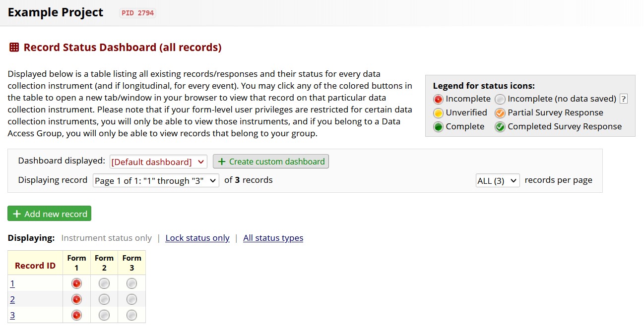Expand the Default dashboard dropdown
Viewport: 644px width, 330px height.
[x=158, y=162]
